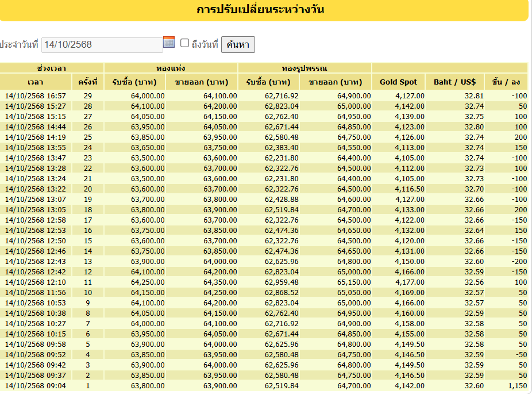
Task: Select gold bar buy price 64,250.00
Action: coord(148,282)
